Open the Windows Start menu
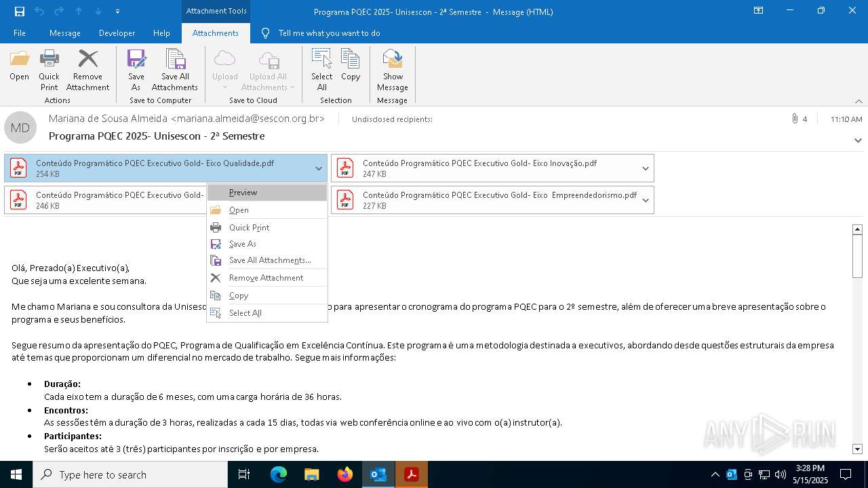The width and height of the screenshot is (868, 488). [16, 474]
